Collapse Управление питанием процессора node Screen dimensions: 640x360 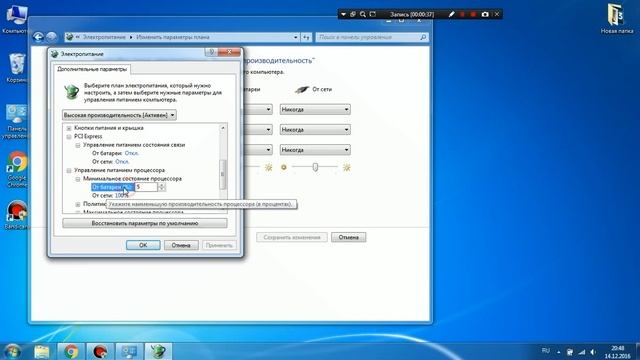(69, 170)
